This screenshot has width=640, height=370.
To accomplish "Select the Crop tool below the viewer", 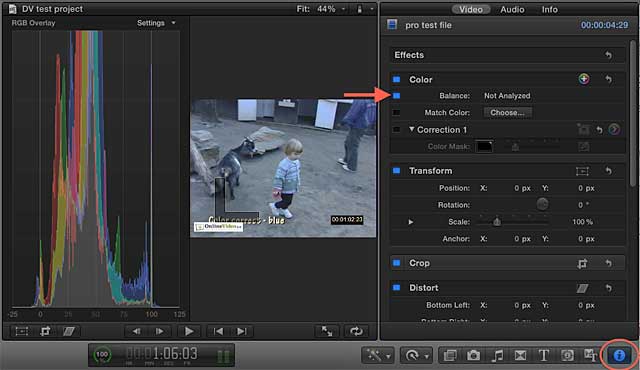I will 45,331.
